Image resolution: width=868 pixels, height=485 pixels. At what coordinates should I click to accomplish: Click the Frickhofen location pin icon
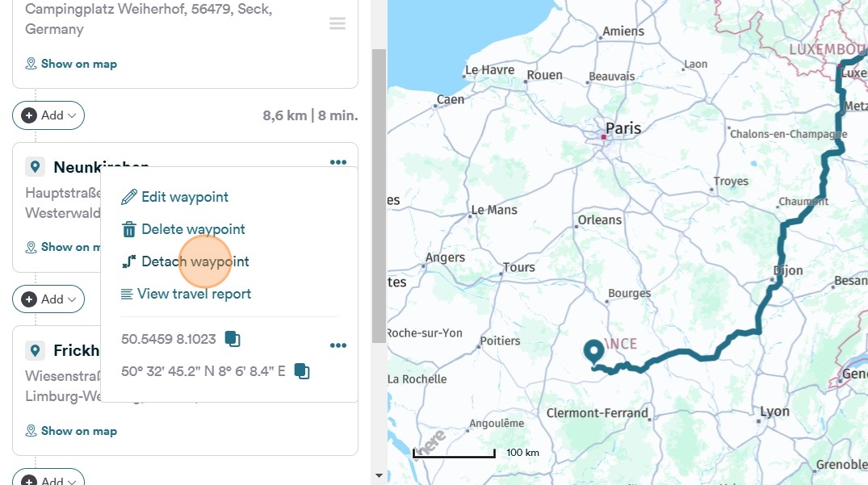coord(35,350)
